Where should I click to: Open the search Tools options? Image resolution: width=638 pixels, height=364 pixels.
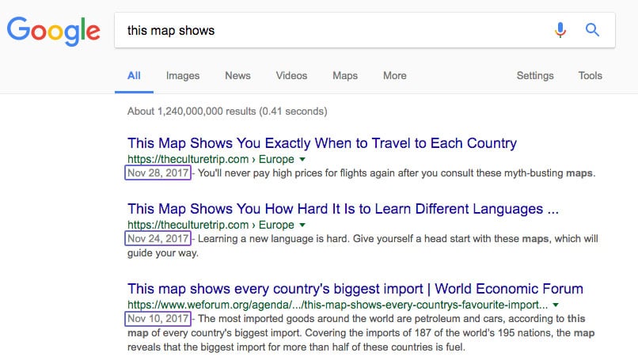590,76
